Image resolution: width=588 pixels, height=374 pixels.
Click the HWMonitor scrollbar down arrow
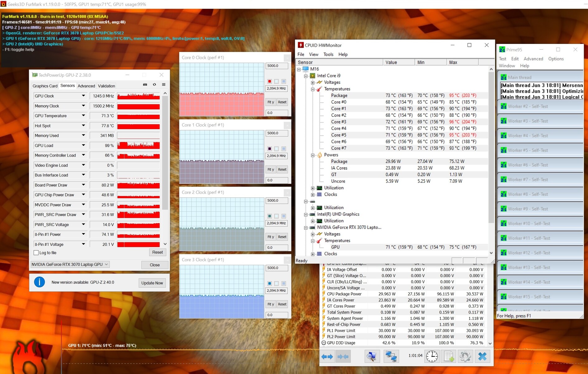tap(491, 253)
